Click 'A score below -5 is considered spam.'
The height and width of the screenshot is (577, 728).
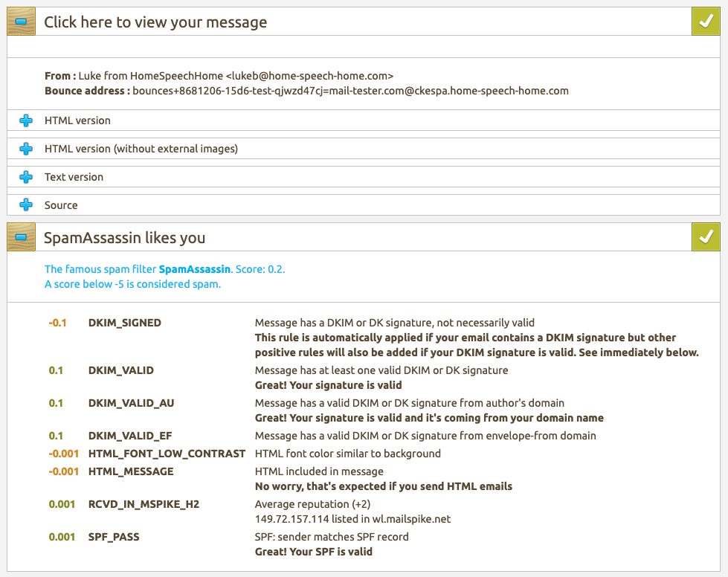pyautogui.click(x=133, y=284)
